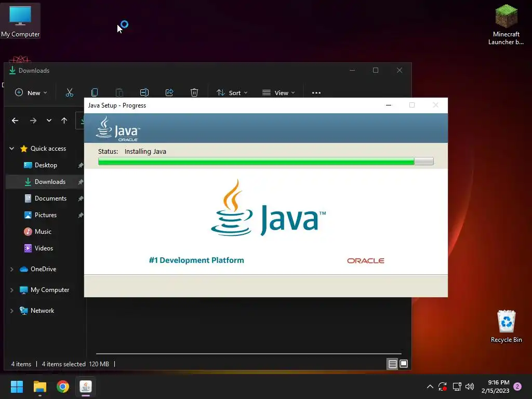Click the Delete trash icon in Downloads toolbar
The width and height of the screenshot is (532, 399).
coord(194,92)
